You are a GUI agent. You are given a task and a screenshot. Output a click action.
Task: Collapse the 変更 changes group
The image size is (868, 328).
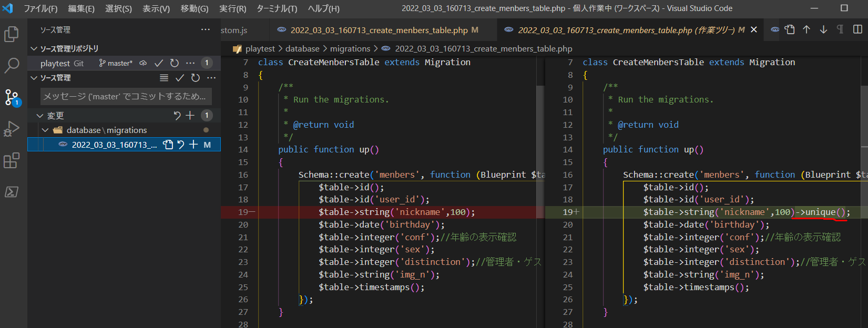40,115
